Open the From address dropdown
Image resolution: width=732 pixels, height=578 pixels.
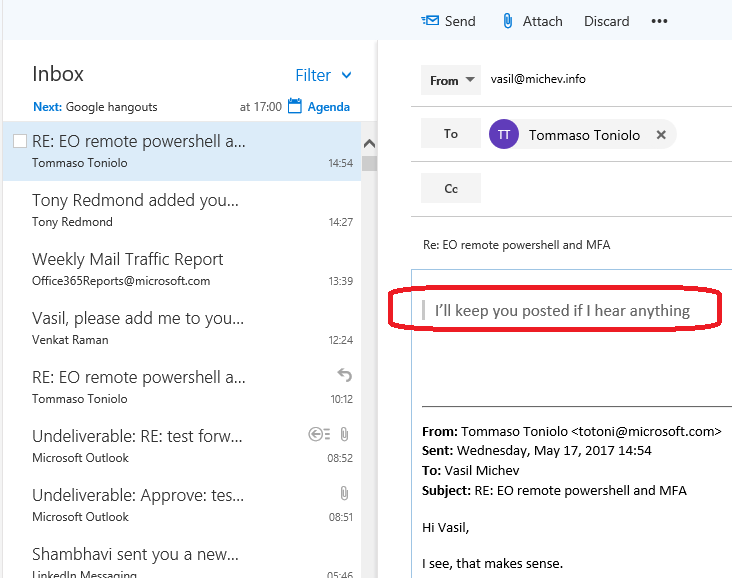point(451,80)
